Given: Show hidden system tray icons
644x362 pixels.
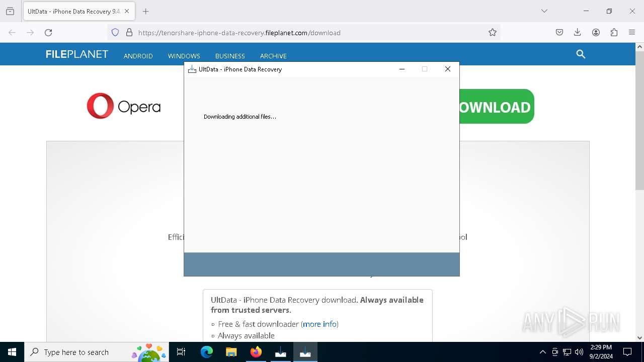Looking at the screenshot, I should pos(542,352).
